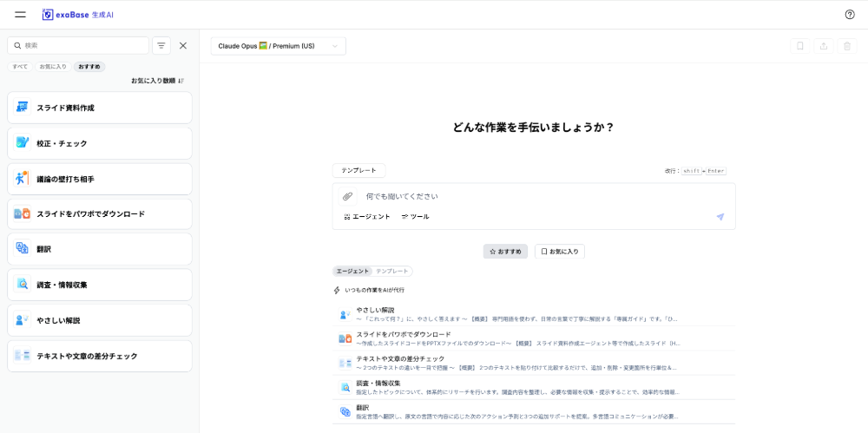Open the filter icon next to search
The height and width of the screenshot is (433, 868).
tap(161, 45)
